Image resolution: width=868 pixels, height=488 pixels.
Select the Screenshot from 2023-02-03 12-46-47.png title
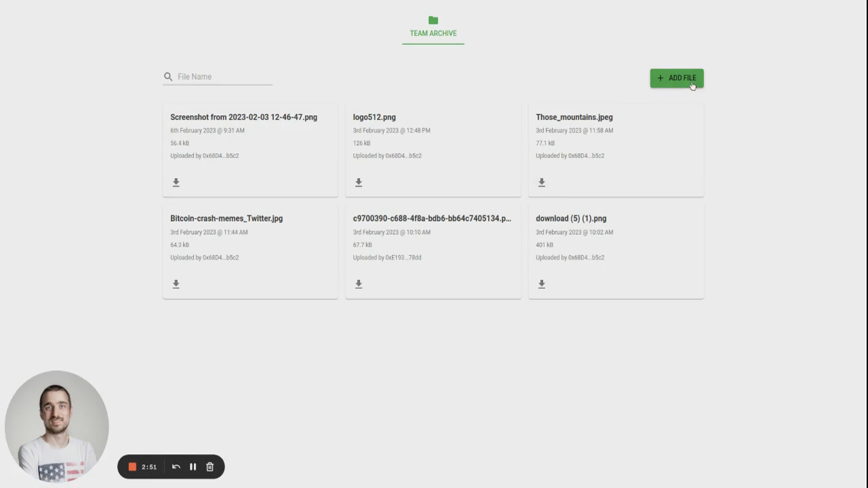[243, 117]
